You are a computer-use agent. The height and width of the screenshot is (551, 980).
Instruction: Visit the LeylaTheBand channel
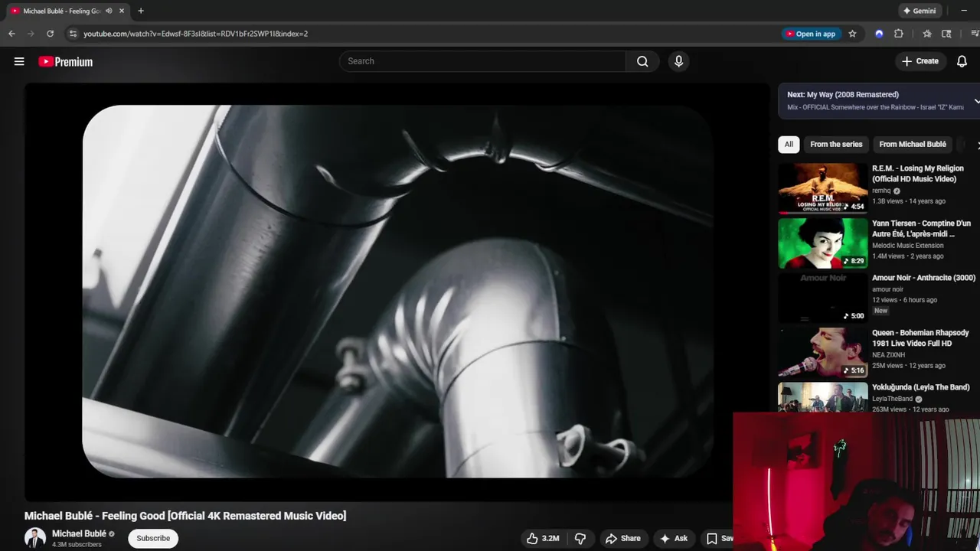click(892, 399)
